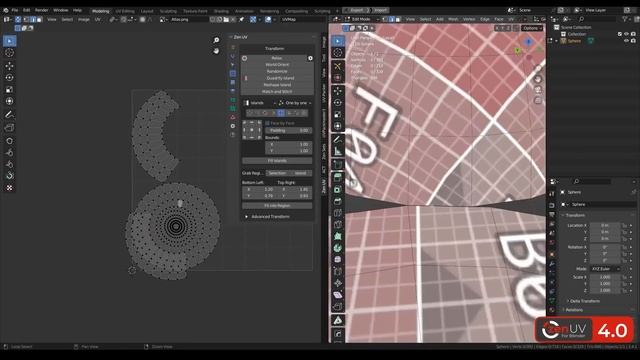Toggle Face by Face checkbox
Image resolution: width=640 pixels, height=360 pixels.
pos(268,123)
